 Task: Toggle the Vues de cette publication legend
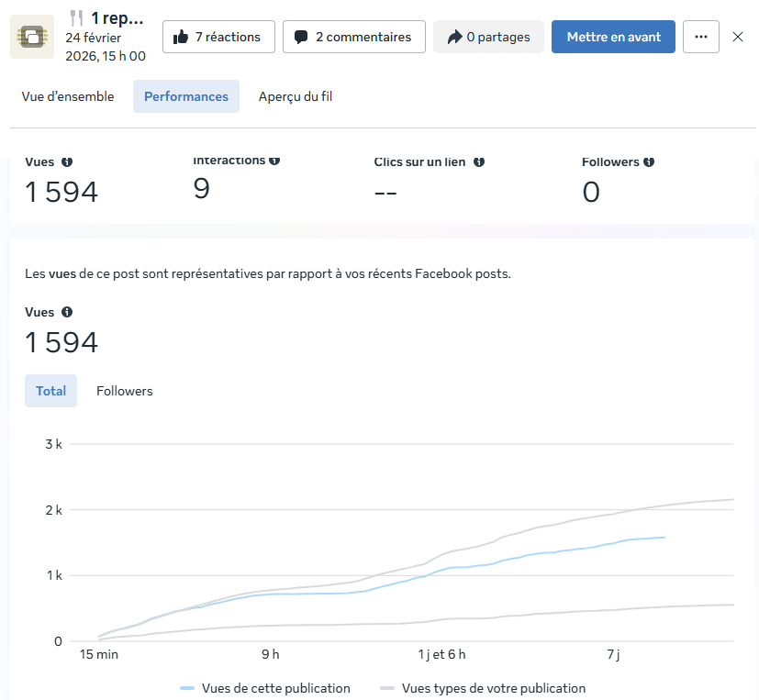(x=265, y=688)
